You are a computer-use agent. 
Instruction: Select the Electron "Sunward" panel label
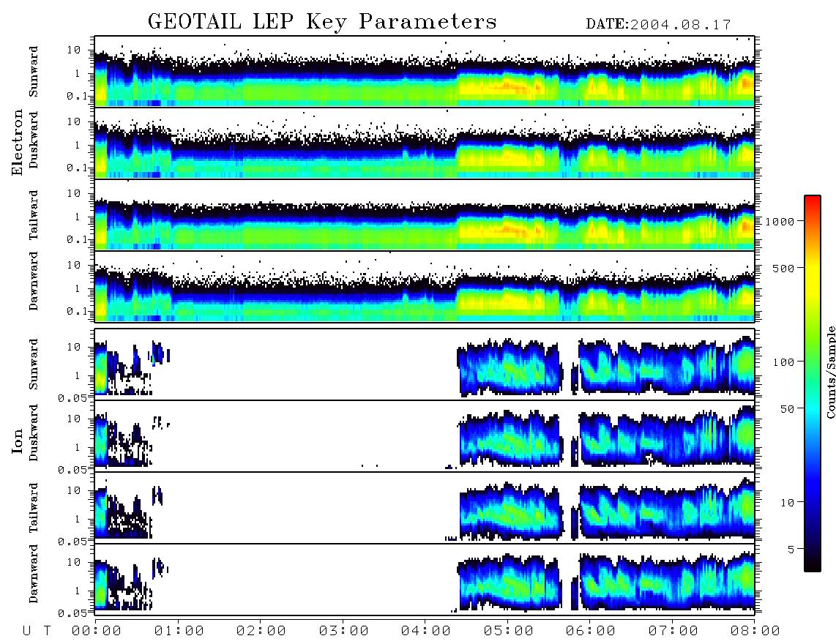[34, 72]
